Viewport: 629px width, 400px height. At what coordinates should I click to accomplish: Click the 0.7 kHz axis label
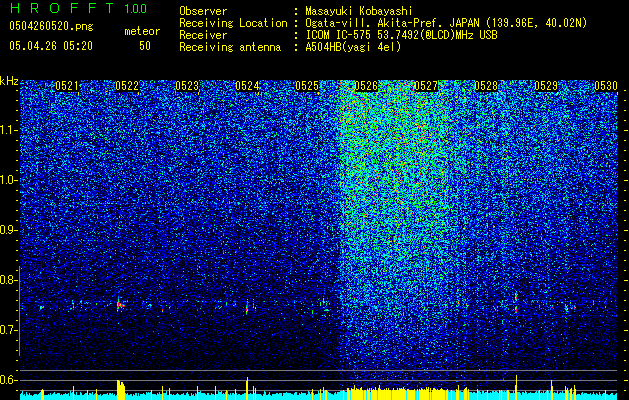(x=8, y=330)
